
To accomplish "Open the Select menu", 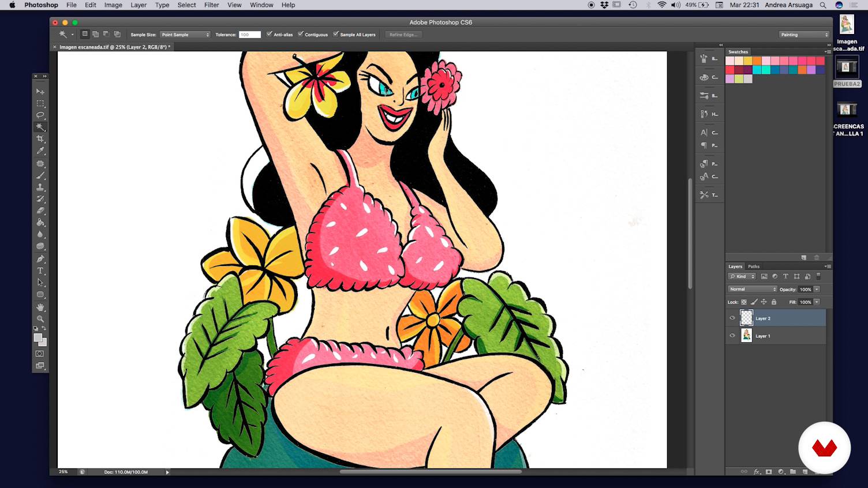I will (x=186, y=5).
